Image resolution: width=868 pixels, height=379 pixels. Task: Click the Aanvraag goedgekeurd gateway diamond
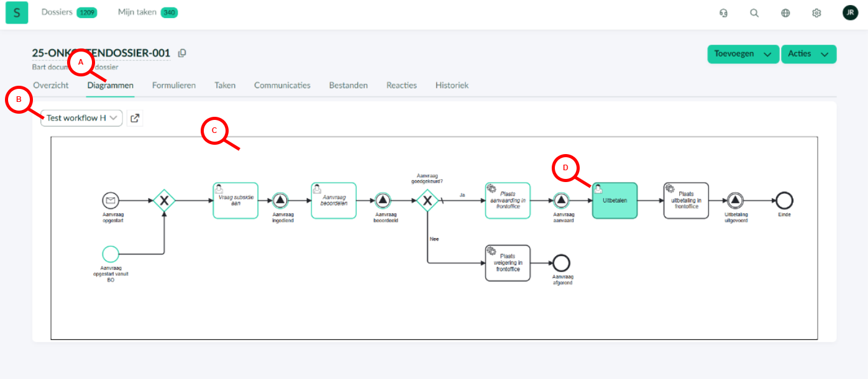(x=427, y=201)
